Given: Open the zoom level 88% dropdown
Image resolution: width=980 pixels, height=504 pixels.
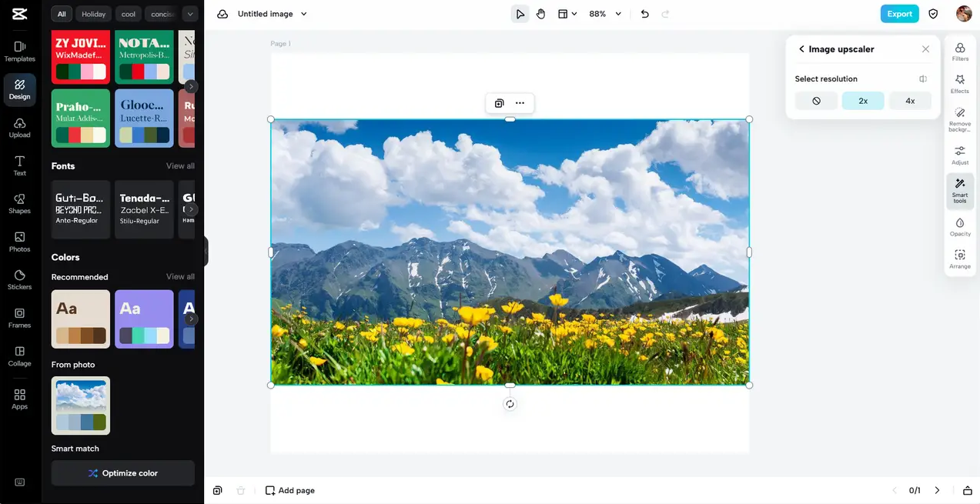Looking at the screenshot, I should 606,14.
